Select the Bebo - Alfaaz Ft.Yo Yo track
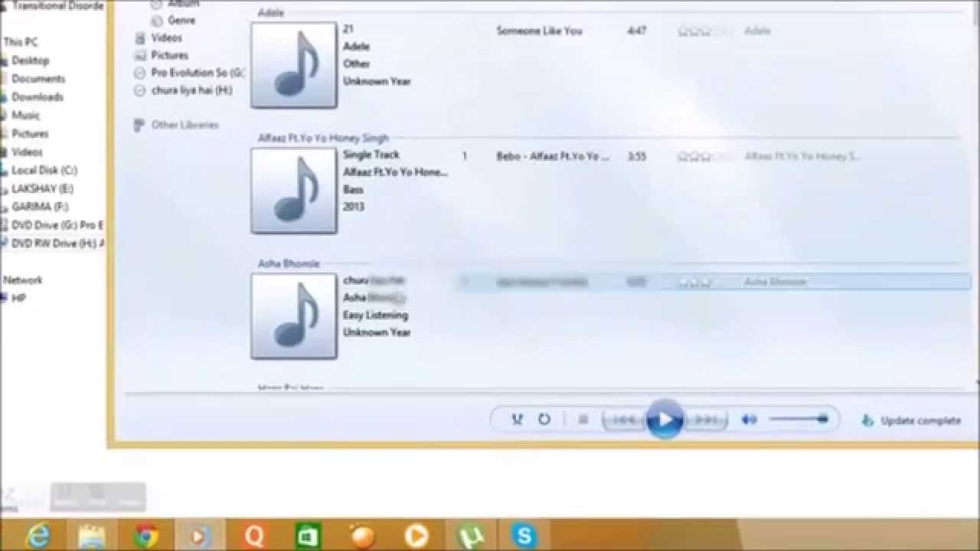Image resolution: width=980 pixels, height=551 pixels. [x=553, y=156]
